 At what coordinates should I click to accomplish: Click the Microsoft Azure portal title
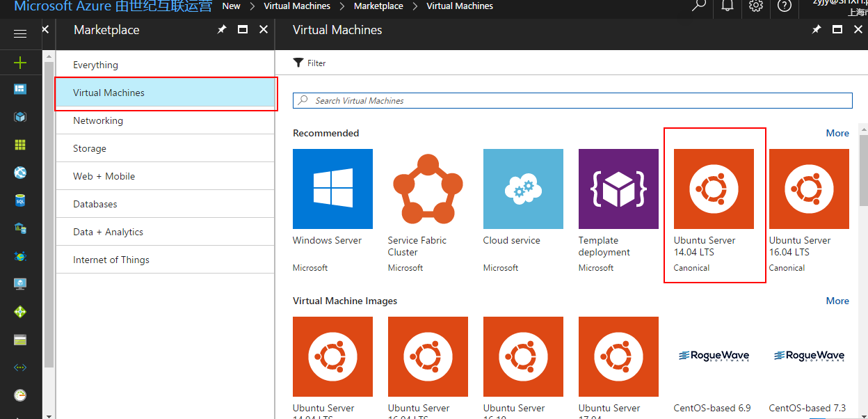[113, 6]
